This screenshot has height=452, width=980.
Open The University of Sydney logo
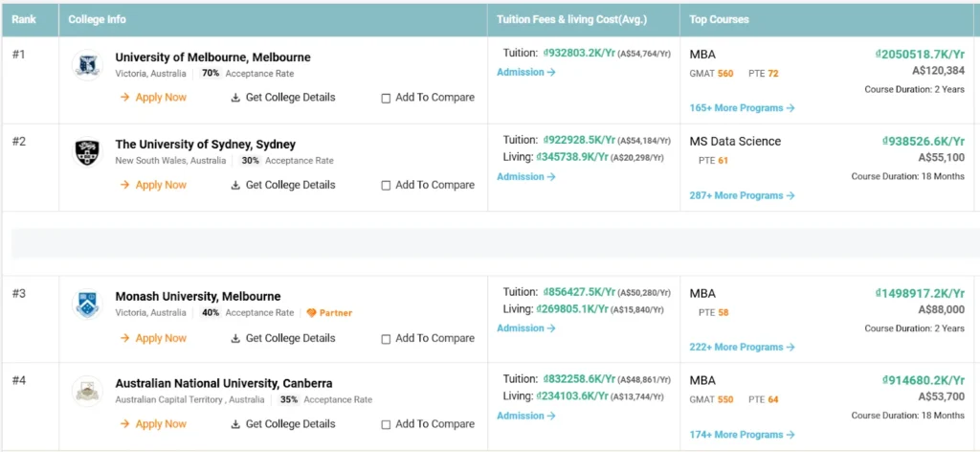tap(87, 152)
